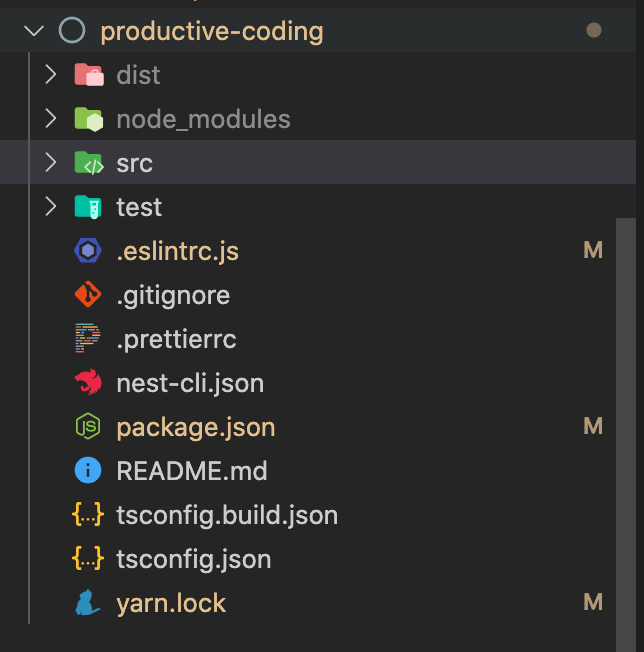The height and width of the screenshot is (652, 644).
Task: Click the green src folder icon
Action: [x=88, y=163]
